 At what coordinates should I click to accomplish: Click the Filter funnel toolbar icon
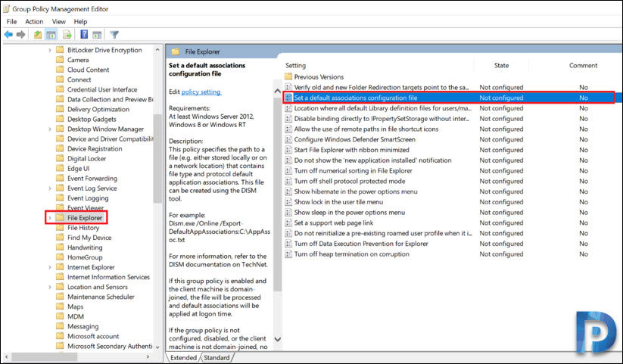pyautogui.click(x=114, y=35)
